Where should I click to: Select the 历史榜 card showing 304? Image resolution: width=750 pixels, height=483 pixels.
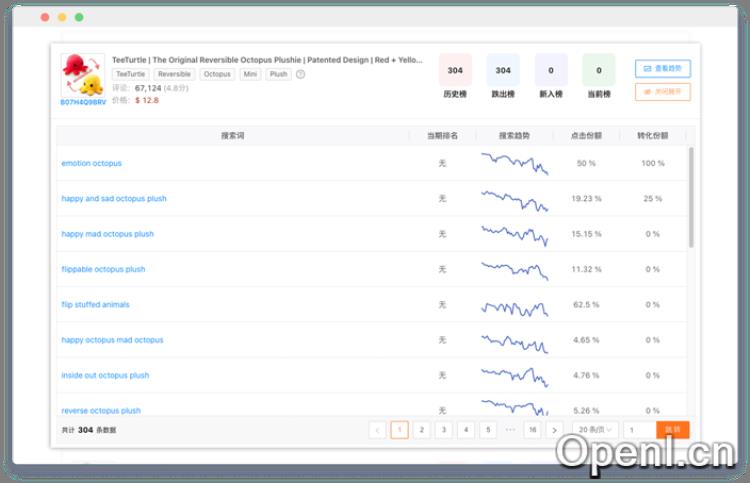(x=455, y=76)
